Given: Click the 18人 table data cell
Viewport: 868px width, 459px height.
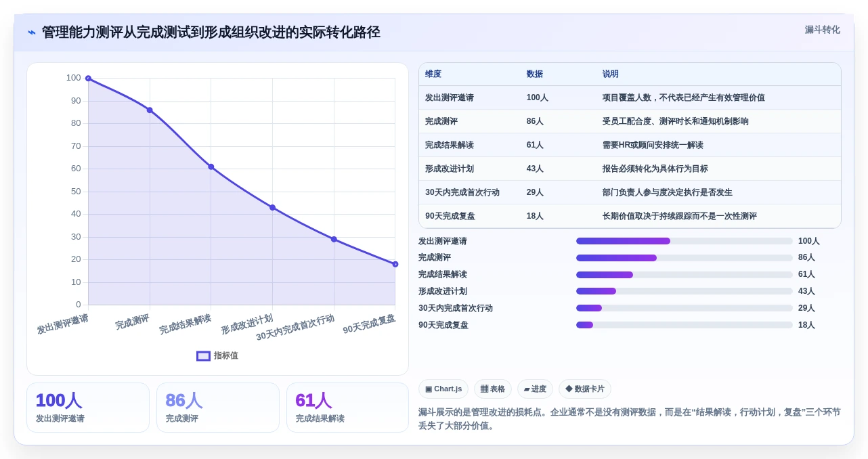Looking at the screenshot, I should [x=535, y=216].
